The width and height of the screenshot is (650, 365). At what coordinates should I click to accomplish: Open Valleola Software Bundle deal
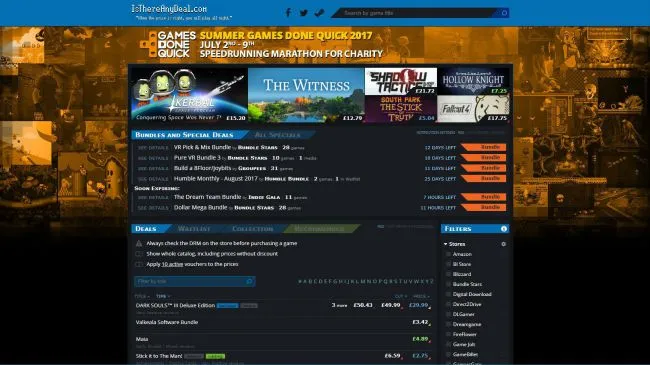(167, 322)
